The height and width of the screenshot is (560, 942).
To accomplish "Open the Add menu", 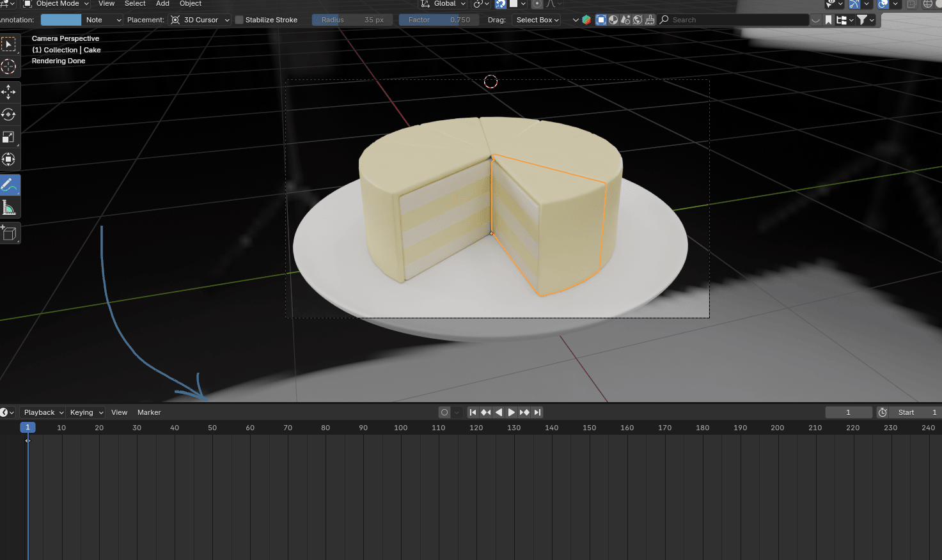I will coord(162,4).
